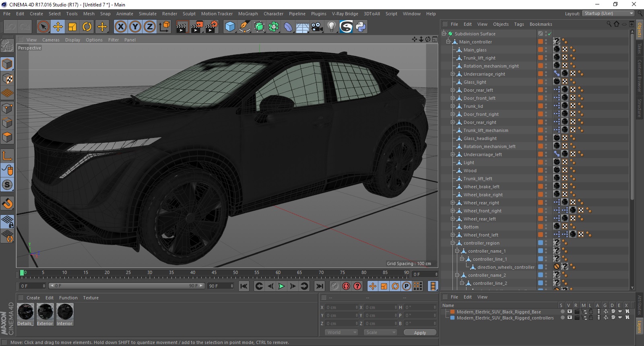Collapse the controller_region node
This screenshot has height=346, width=644.
[x=453, y=243]
